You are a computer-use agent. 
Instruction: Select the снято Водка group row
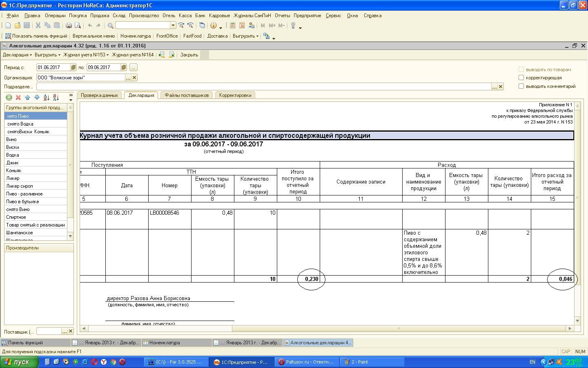tap(36, 124)
